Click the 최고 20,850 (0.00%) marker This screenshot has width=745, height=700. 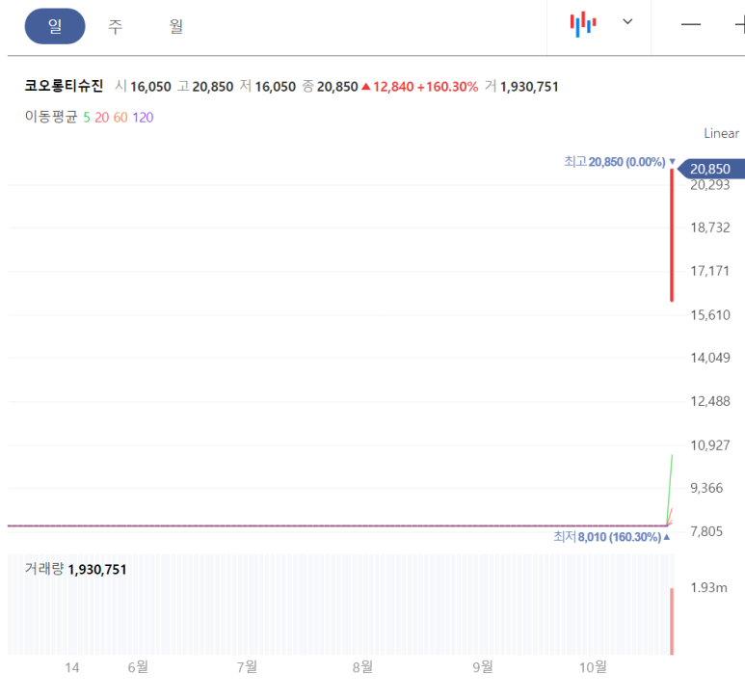(x=619, y=162)
